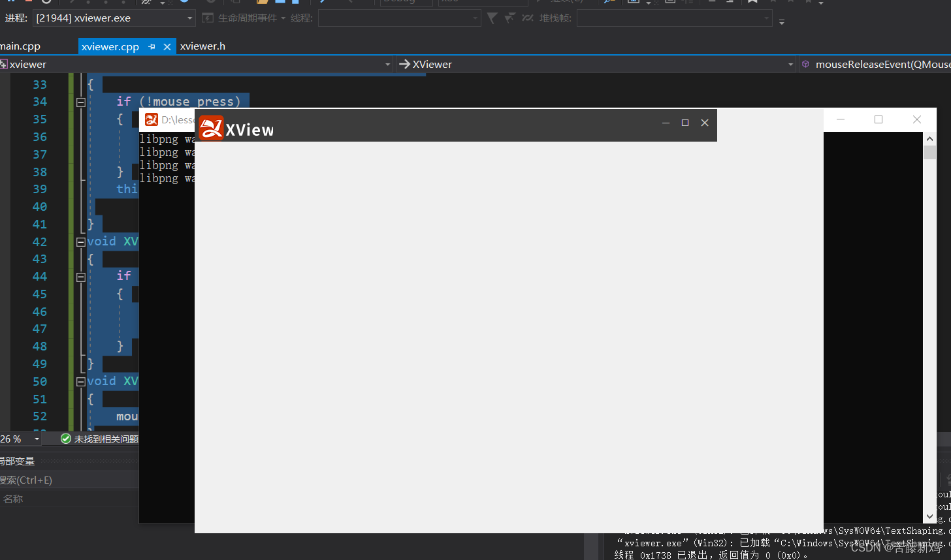Click the 名称 column header
This screenshot has height=560, width=951.
point(13,499)
